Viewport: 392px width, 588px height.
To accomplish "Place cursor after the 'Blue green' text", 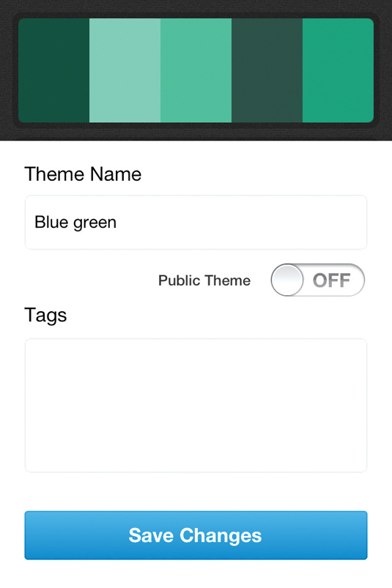I will [117, 222].
